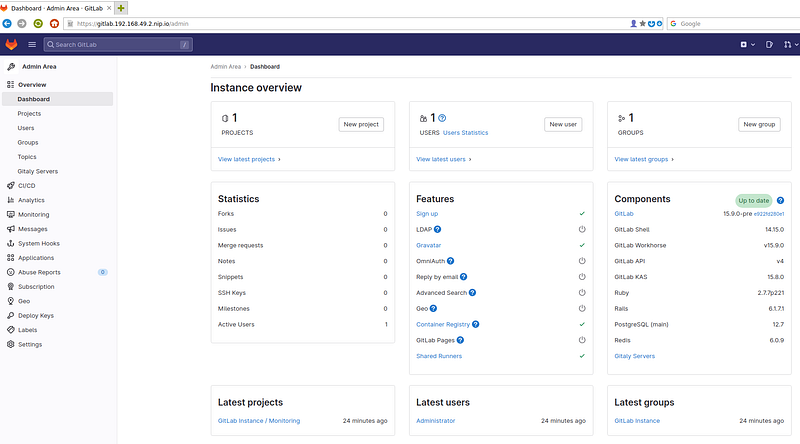
Task: Click help icon beside Up to date
Action: [x=780, y=201]
